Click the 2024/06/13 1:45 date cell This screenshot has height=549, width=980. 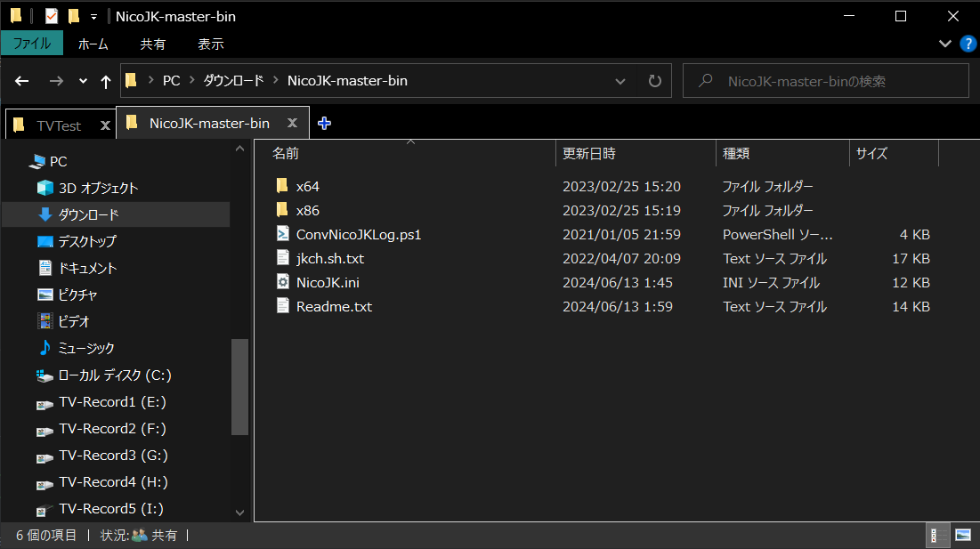(618, 282)
